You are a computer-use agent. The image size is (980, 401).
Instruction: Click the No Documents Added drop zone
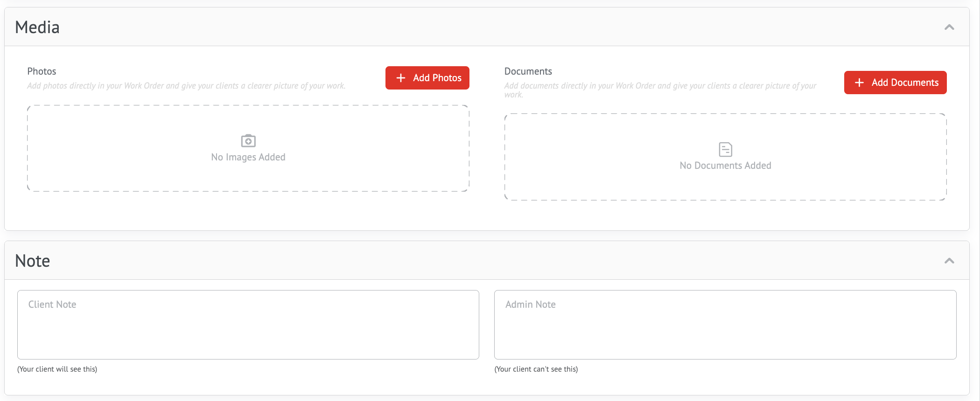(x=726, y=157)
